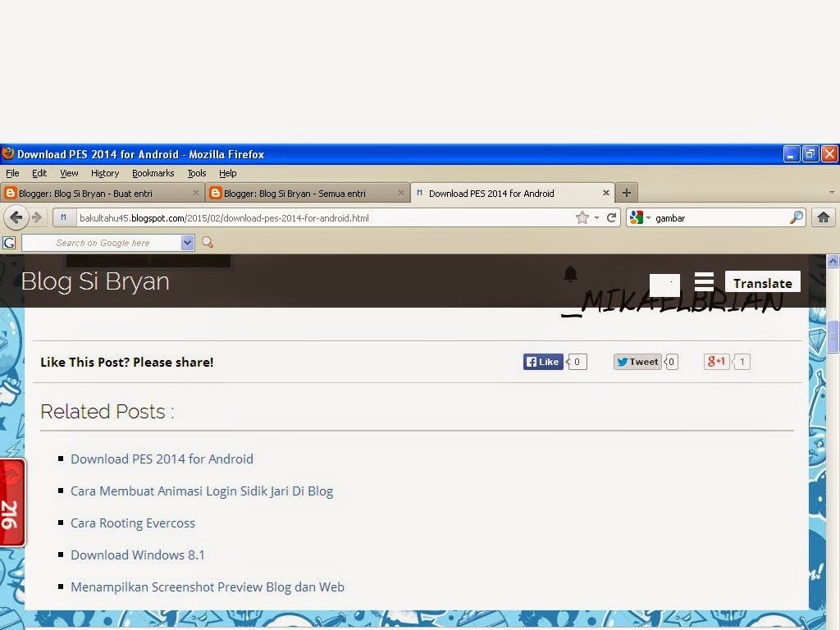
Task: Open the blog notification bell icon
Action: (571, 274)
